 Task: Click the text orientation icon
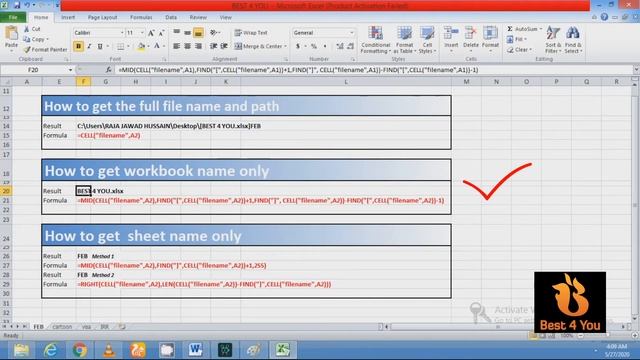(213, 32)
